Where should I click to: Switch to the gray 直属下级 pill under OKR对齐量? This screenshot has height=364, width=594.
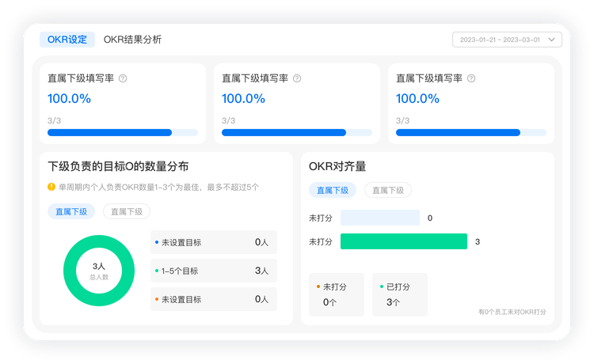[388, 190]
